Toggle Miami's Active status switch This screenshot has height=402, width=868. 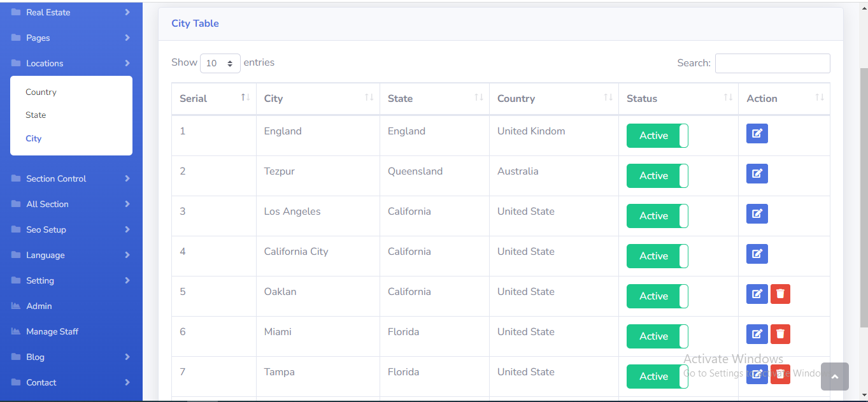(x=657, y=336)
